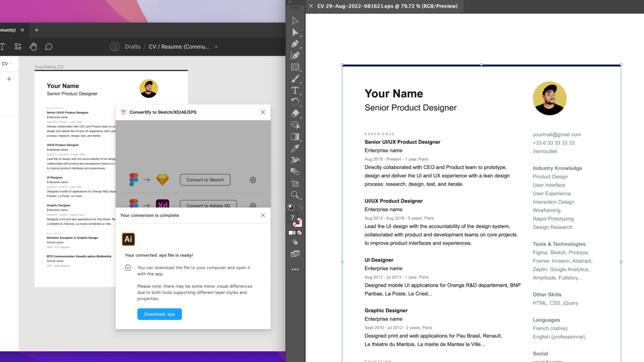Click Download .eps button
Image resolution: width=644 pixels, height=362 pixels.
(x=159, y=314)
